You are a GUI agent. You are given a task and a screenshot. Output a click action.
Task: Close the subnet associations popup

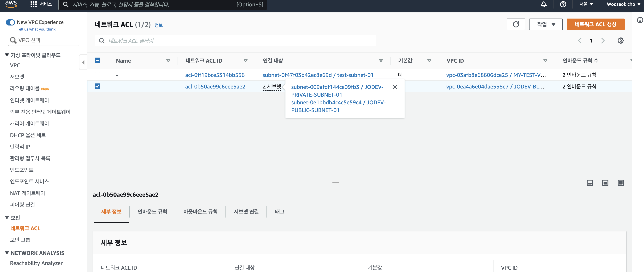tap(395, 87)
